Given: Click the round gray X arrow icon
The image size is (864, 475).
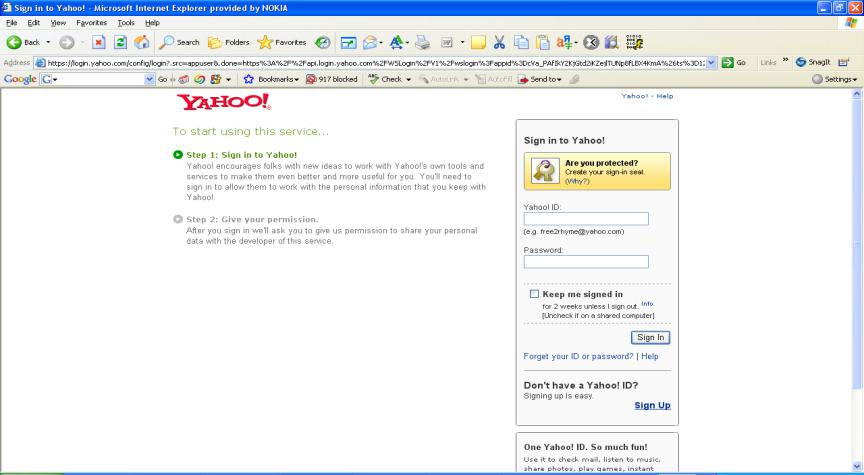Looking at the screenshot, I should click(591, 42).
